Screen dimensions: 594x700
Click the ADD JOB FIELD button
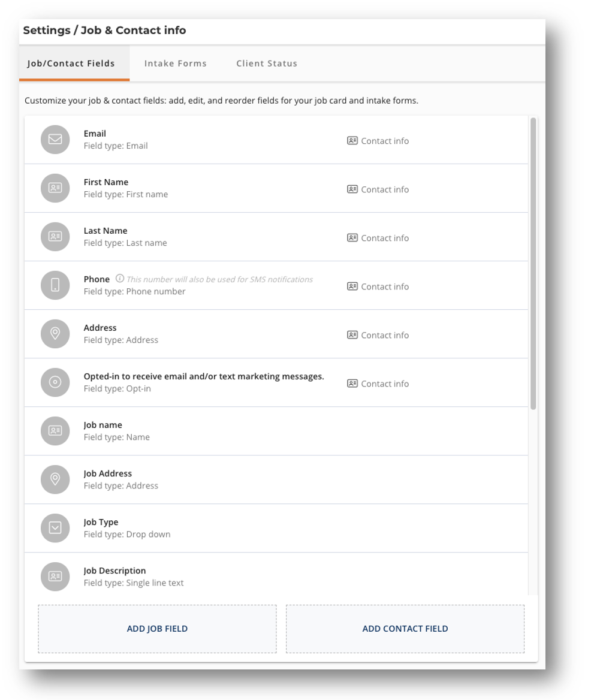[157, 628]
